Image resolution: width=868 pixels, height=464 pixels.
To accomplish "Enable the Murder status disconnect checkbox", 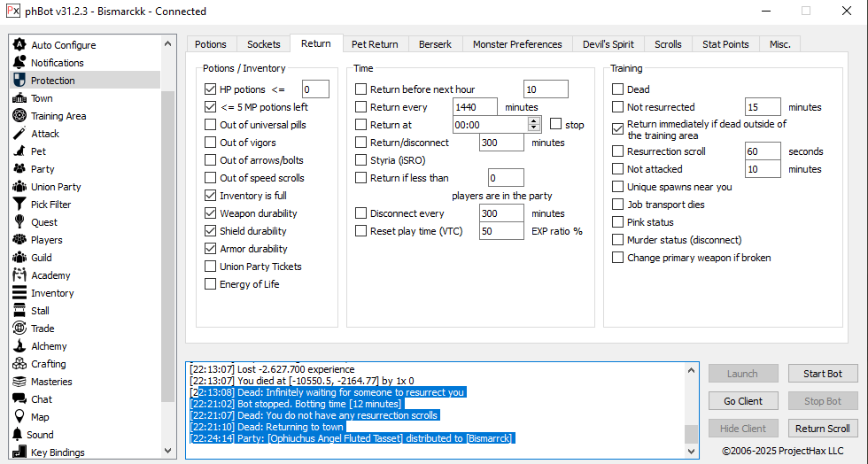I will tap(618, 240).
